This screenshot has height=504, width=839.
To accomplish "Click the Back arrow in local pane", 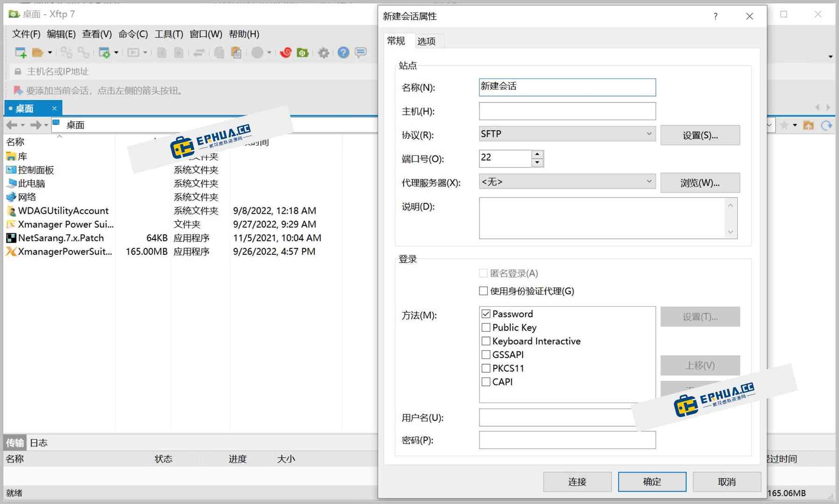I will pyautogui.click(x=12, y=125).
